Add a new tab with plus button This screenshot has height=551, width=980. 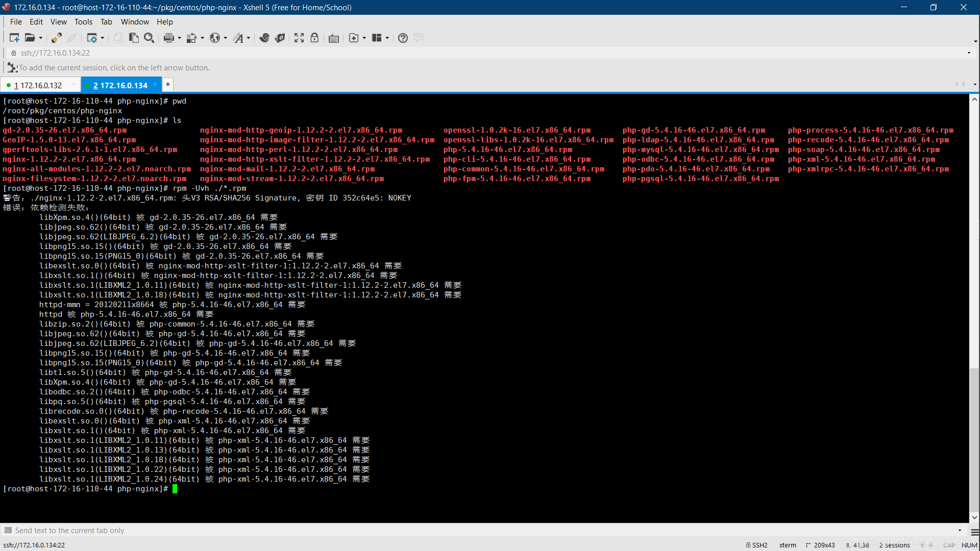[167, 85]
